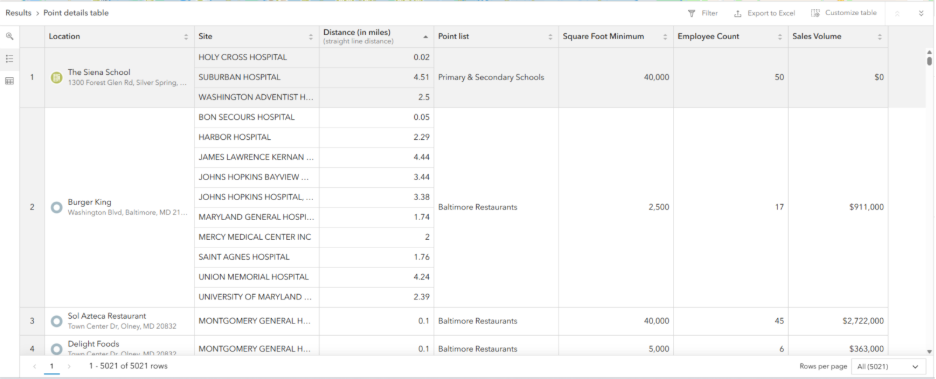Open the search magnifier in left sidebar

pyautogui.click(x=10, y=36)
